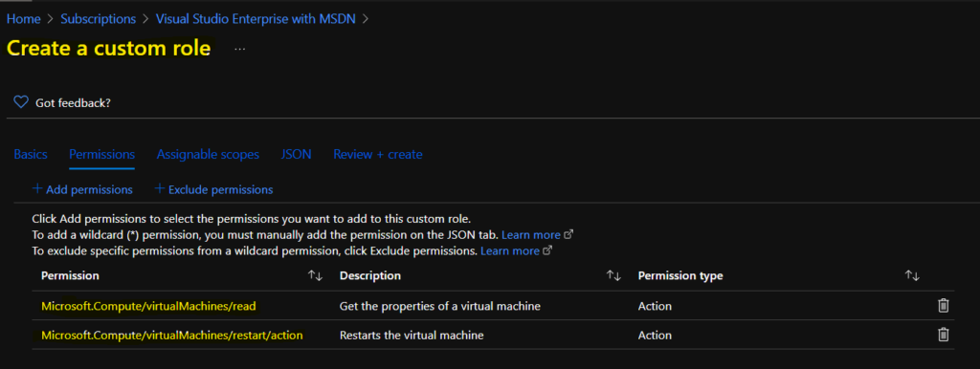Sort by Permission column arrows
This screenshot has height=369, width=980.
pos(315,275)
